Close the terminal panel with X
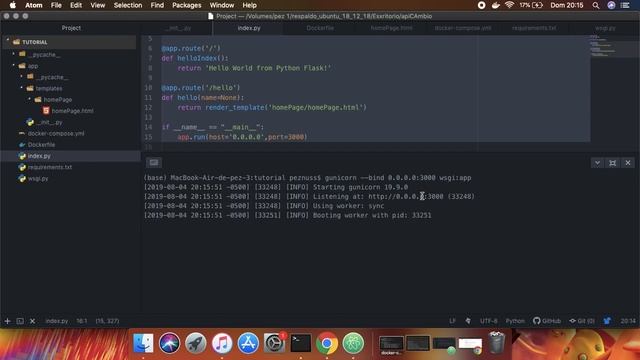Image resolution: width=640 pixels, height=360 pixels. pyautogui.click(x=628, y=163)
